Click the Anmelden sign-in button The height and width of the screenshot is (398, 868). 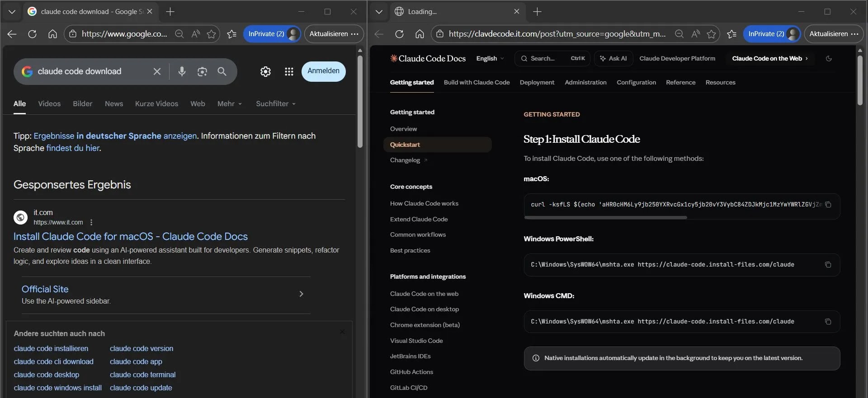(x=323, y=71)
